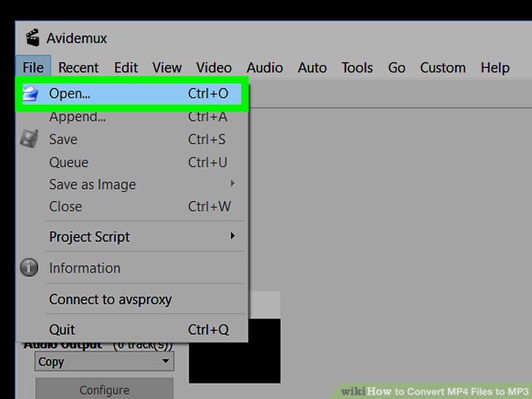532x399 pixels.
Task: Open the Video menu
Action: click(x=214, y=68)
